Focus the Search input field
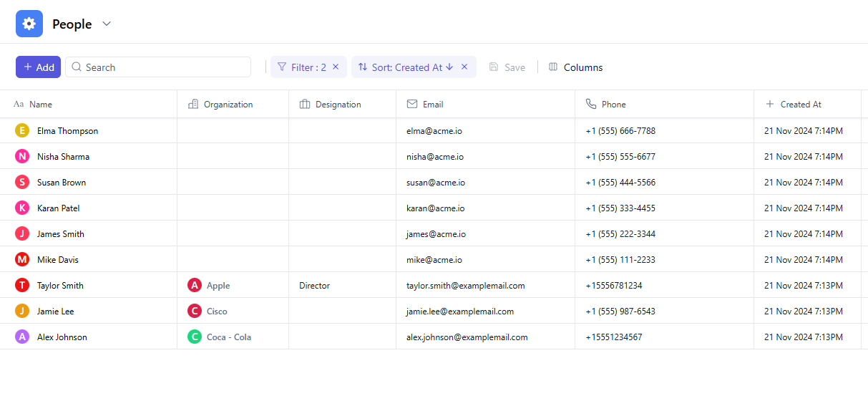 coord(165,67)
